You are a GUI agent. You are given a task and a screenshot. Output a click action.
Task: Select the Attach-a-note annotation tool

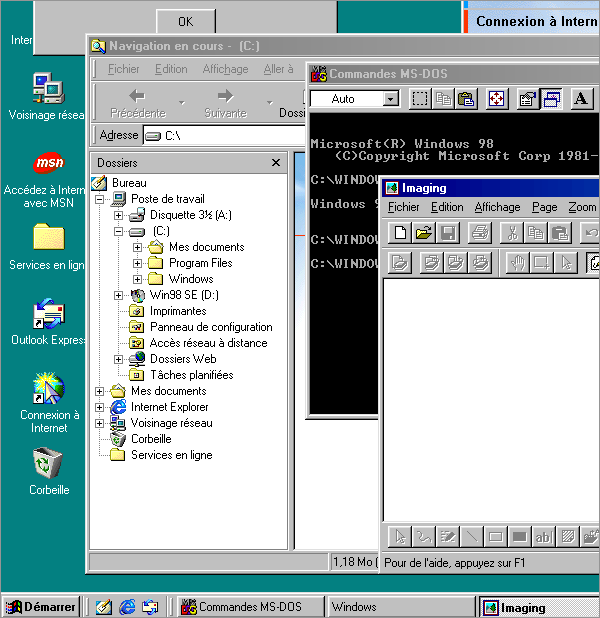[x=568, y=537]
